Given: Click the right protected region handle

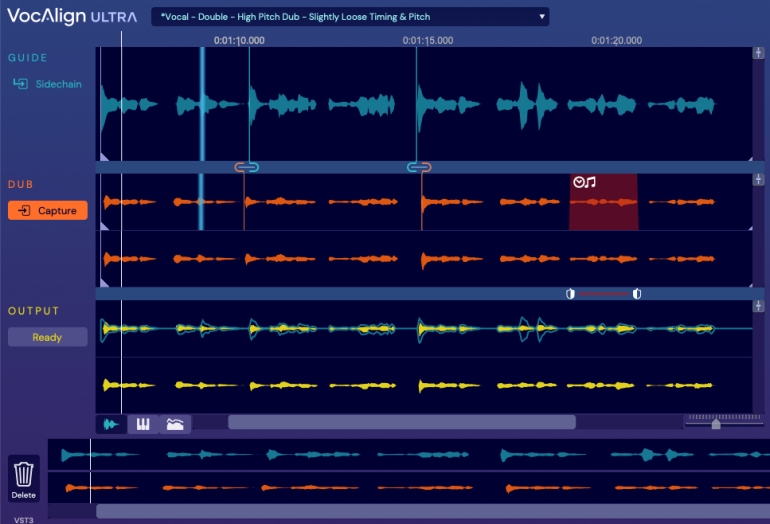Looking at the screenshot, I should pyautogui.click(x=637, y=294).
